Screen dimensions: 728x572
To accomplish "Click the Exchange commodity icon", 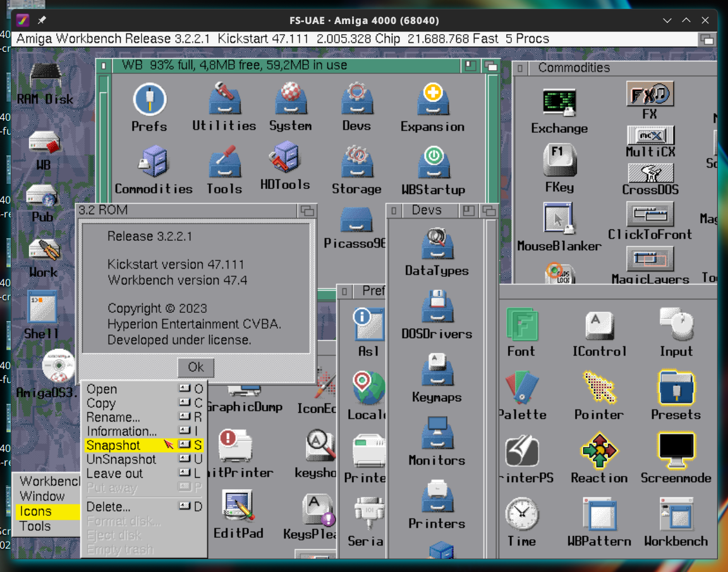I will 559,104.
